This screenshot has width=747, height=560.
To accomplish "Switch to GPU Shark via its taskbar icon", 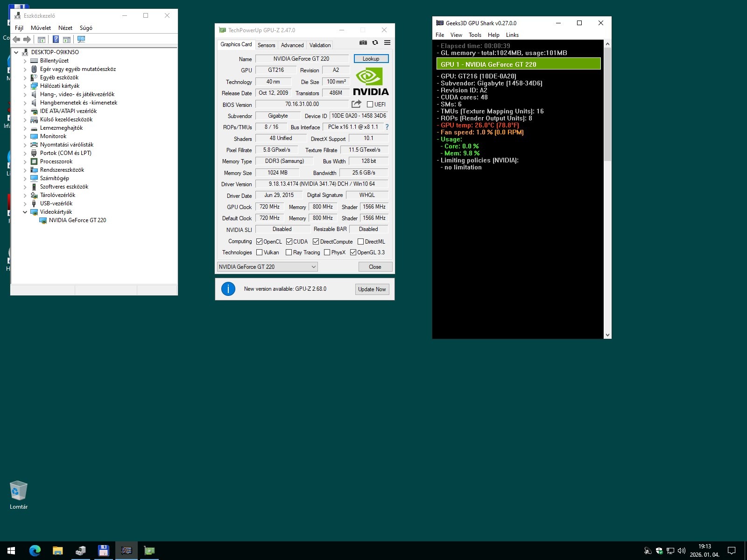I will click(x=127, y=551).
